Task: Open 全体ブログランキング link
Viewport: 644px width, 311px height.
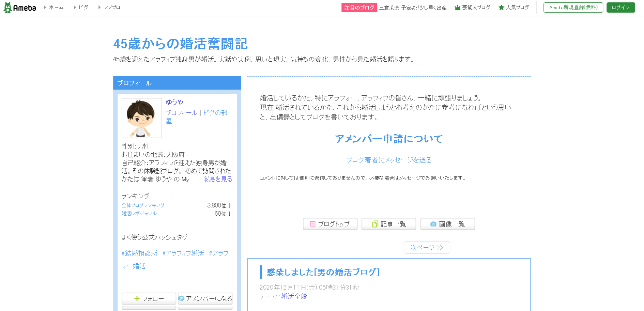Action: point(143,205)
